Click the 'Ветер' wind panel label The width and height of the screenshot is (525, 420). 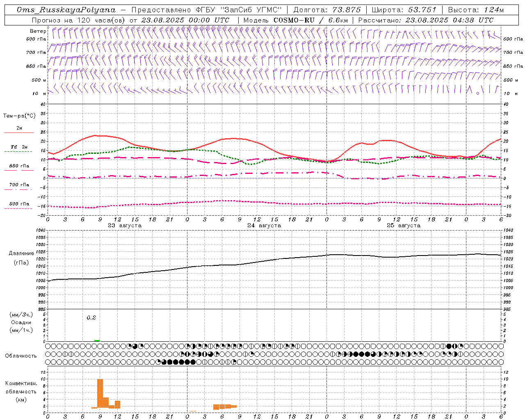[x=38, y=31]
